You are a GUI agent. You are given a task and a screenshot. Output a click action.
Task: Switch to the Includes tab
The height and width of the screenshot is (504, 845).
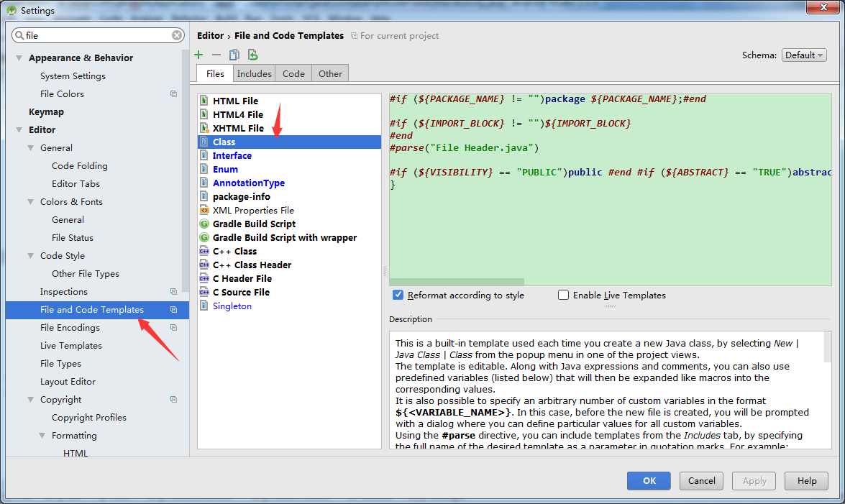click(255, 74)
